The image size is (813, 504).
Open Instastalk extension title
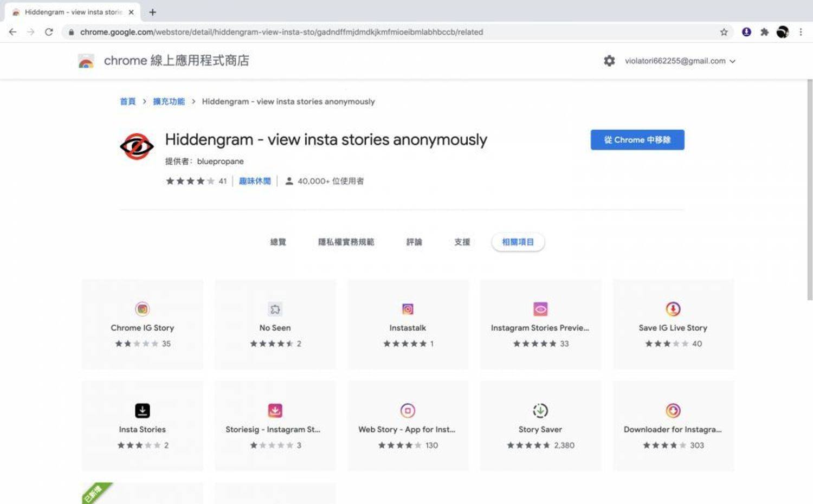[x=408, y=328]
